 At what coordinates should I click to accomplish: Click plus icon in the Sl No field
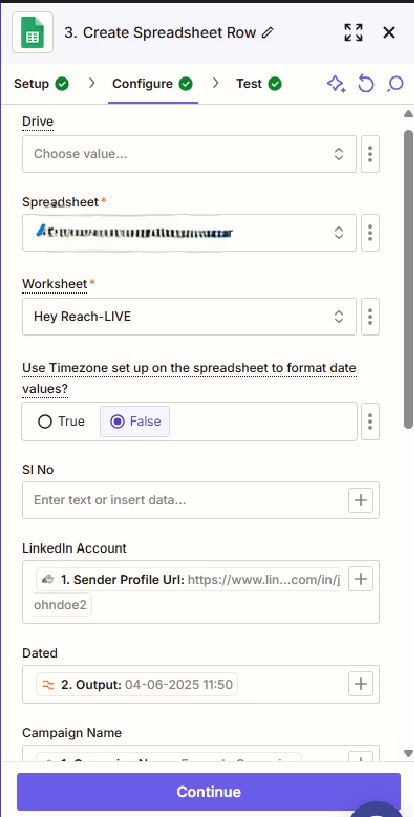[360, 500]
